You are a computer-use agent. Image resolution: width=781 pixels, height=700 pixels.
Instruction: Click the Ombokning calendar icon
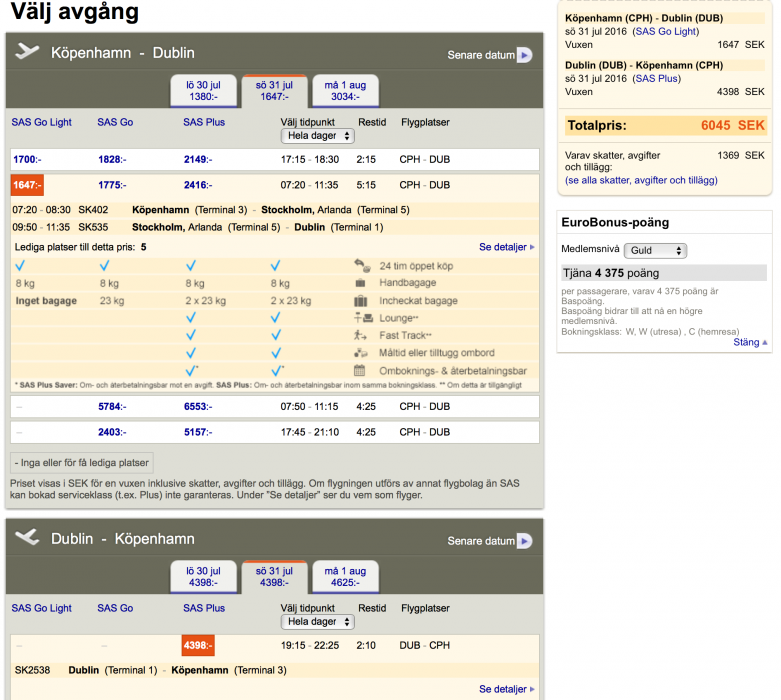[360, 370]
